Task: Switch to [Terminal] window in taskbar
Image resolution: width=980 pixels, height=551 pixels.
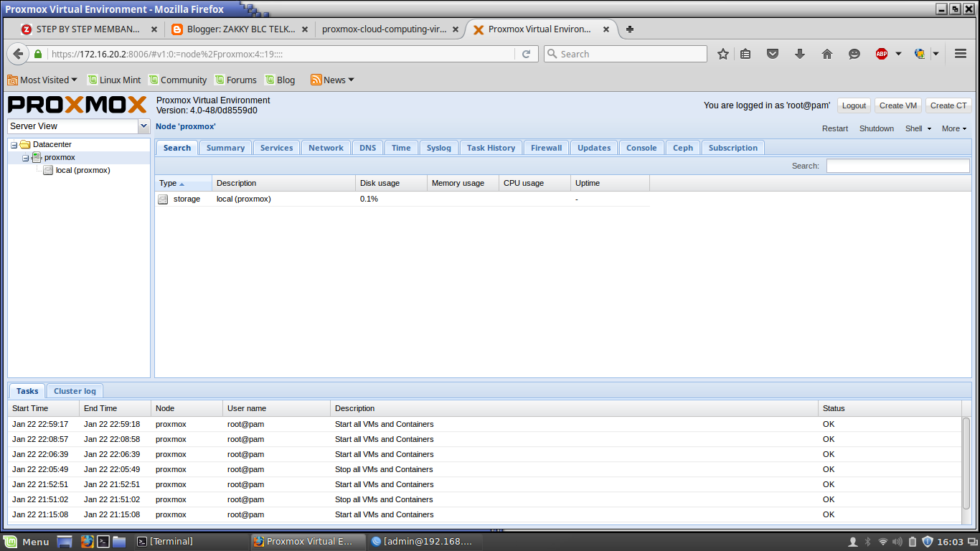Action: tap(191, 542)
